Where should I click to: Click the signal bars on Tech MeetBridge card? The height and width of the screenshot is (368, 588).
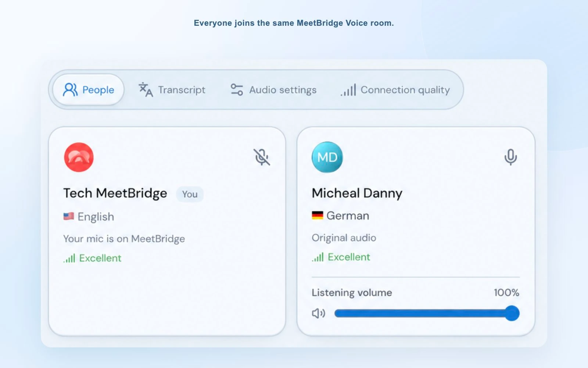(69, 258)
